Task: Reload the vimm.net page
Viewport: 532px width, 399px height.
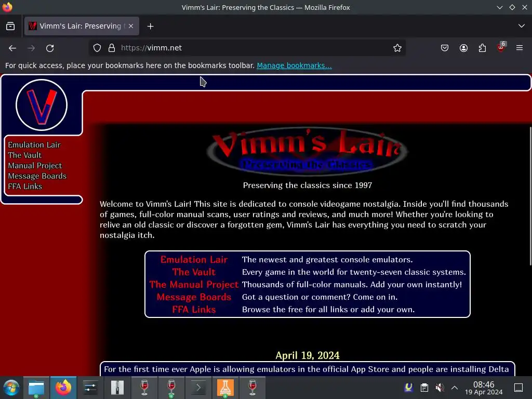Action: [x=50, y=48]
